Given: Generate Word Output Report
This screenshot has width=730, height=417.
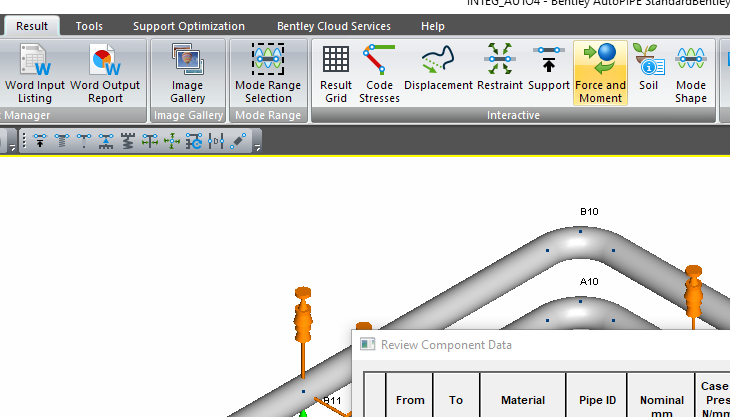Looking at the screenshot, I should [x=105, y=73].
